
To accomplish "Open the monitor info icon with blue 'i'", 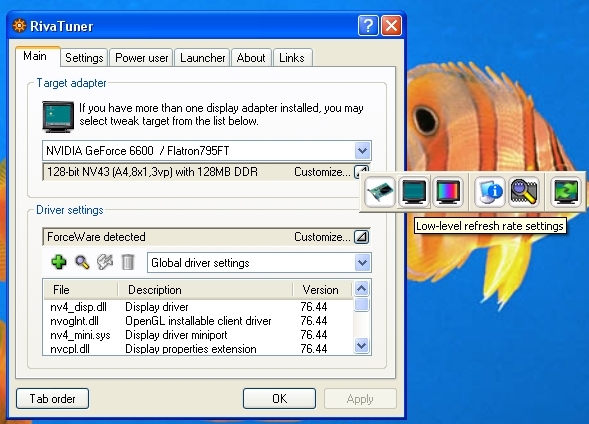I will [489, 192].
